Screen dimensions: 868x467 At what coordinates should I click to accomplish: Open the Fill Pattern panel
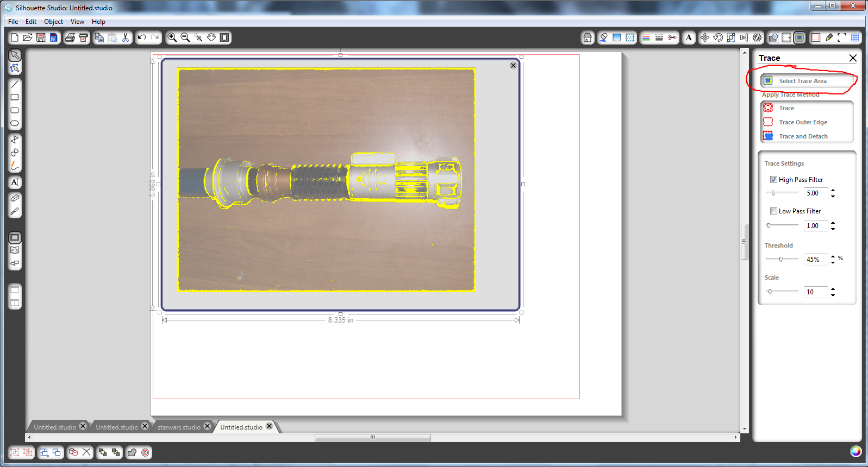[x=629, y=37]
